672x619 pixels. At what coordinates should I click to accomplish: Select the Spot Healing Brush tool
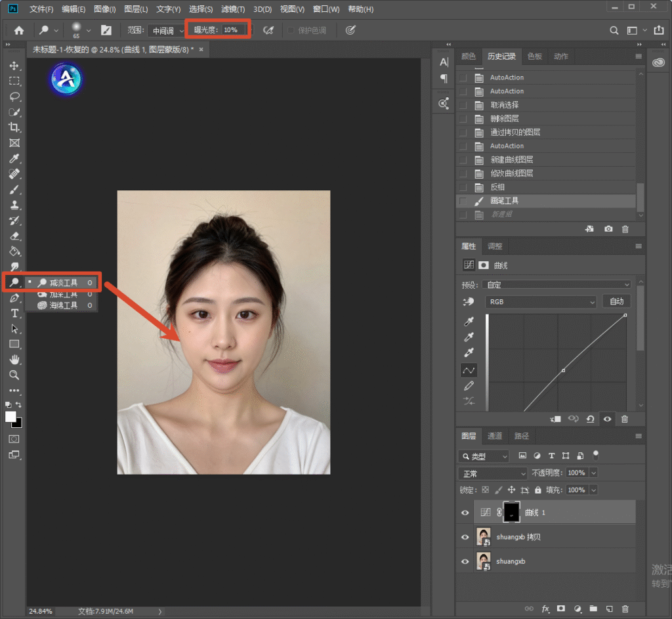[14, 174]
